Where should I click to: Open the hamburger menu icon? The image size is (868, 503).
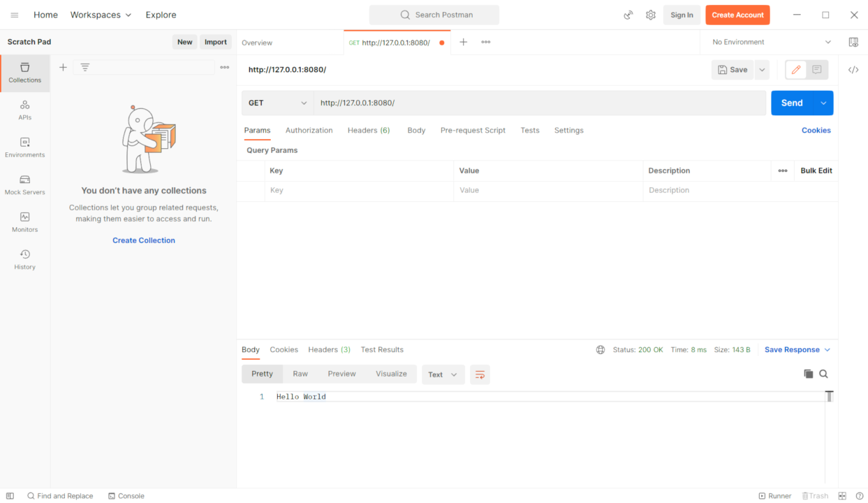pos(15,15)
